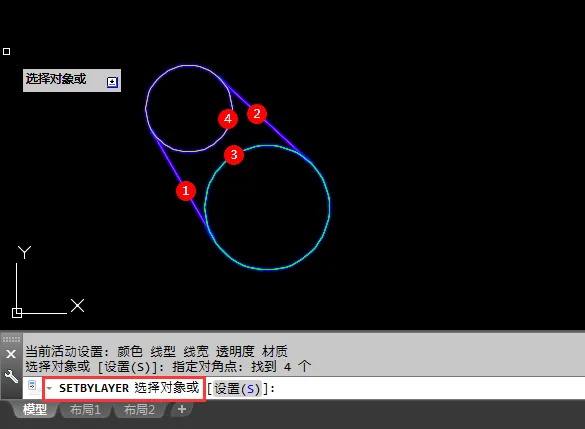Click the UCS origin square

17,313
